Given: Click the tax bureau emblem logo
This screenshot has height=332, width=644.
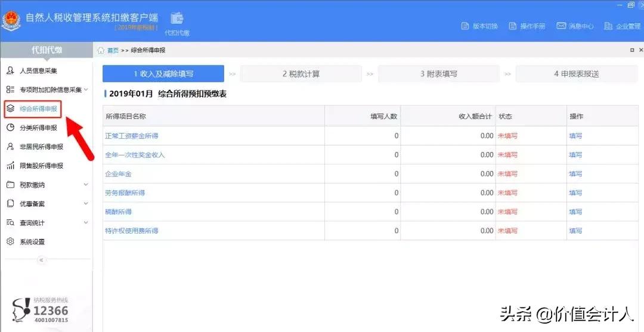Looking at the screenshot, I should tap(11, 21).
